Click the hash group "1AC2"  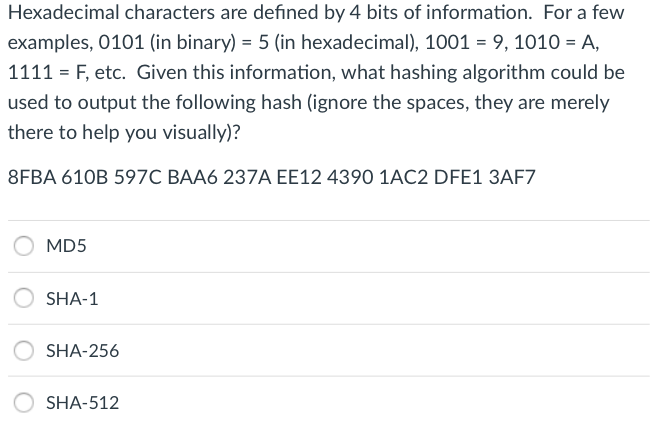[x=404, y=177]
